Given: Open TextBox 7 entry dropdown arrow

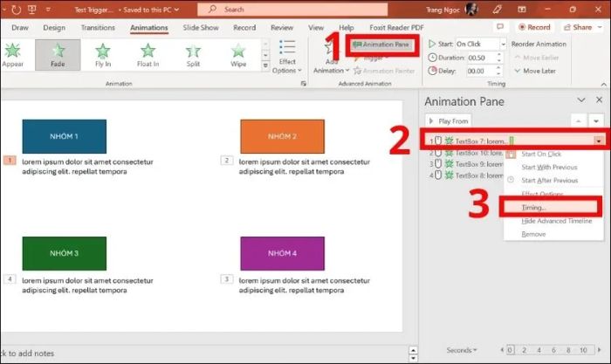Looking at the screenshot, I should 599,141.
